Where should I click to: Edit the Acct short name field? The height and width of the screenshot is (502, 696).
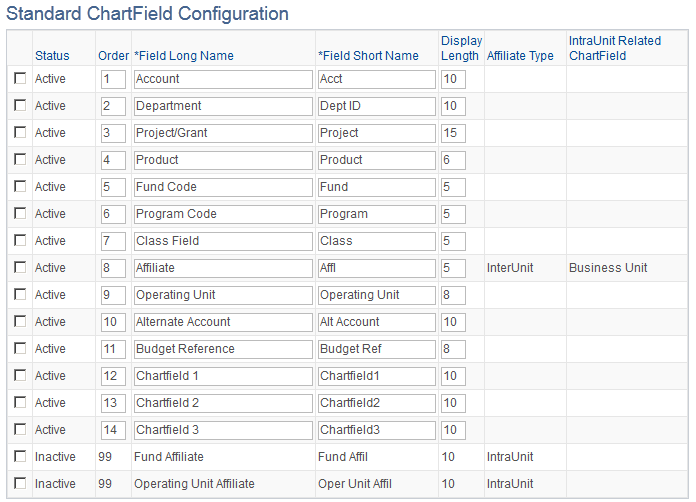377,79
